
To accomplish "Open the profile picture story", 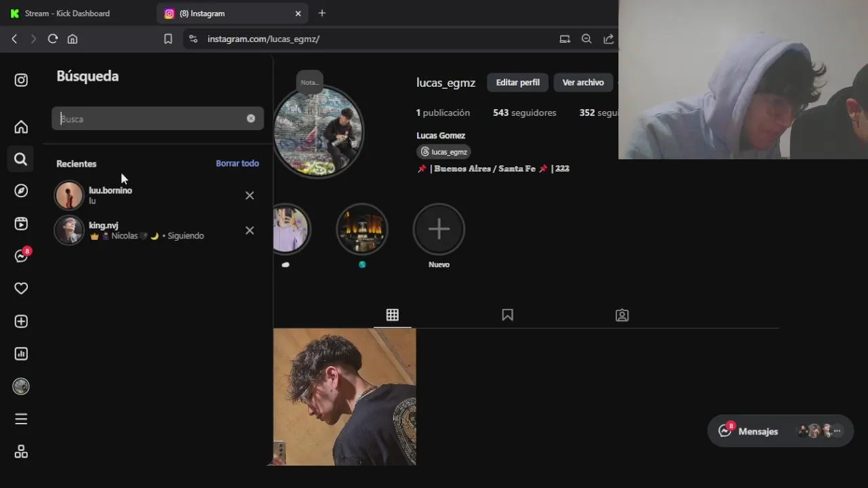I will tap(318, 131).
